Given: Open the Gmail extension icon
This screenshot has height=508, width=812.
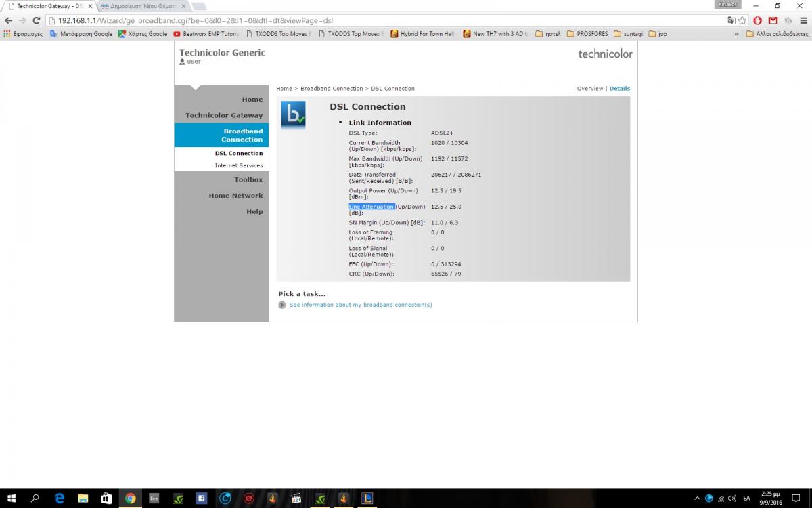Looking at the screenshot, I should point(773,20).
